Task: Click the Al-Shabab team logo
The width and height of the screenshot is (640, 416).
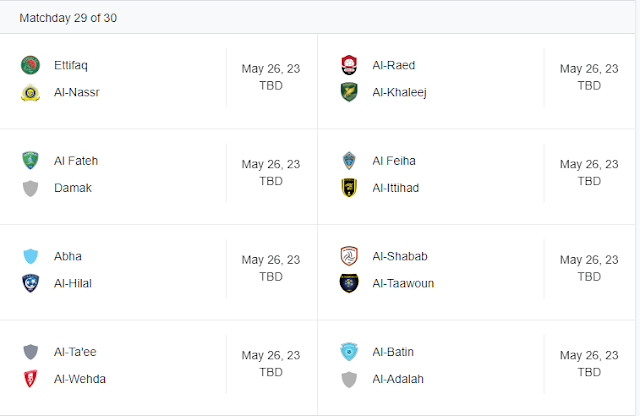Action: [x=349, y=256]
